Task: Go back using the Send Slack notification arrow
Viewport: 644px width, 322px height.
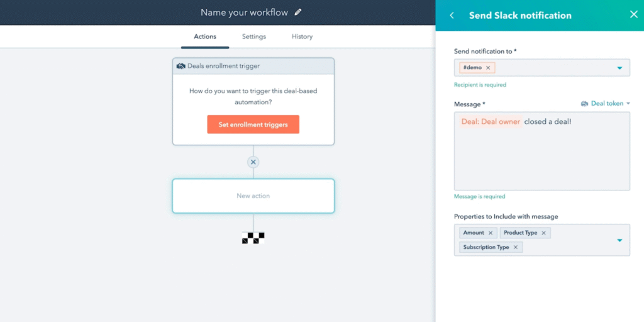Action: point(452,16)
